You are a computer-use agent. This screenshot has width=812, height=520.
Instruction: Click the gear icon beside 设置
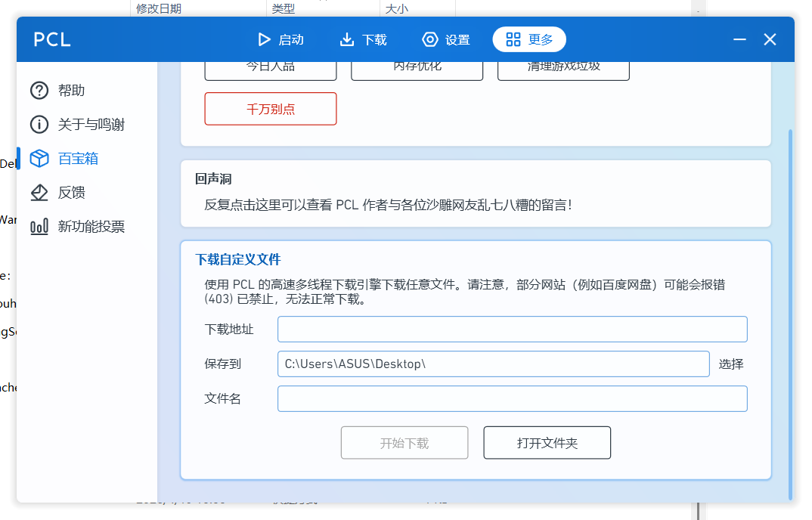click(x=430, y=39)
